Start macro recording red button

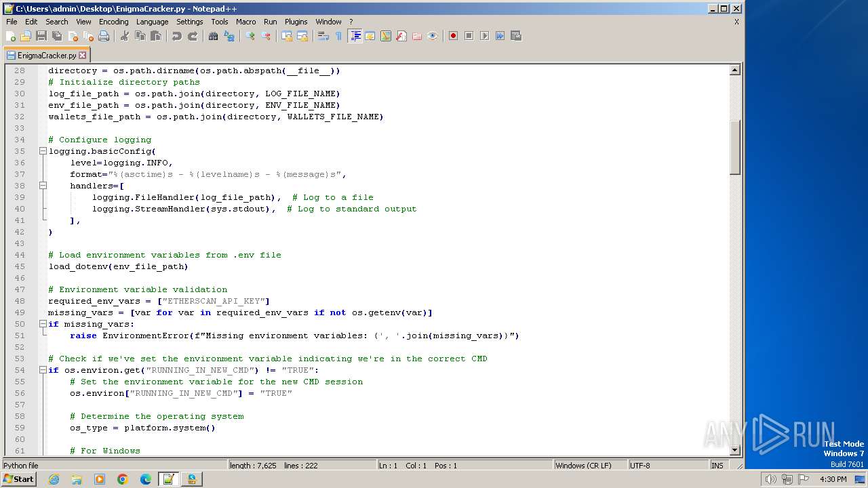(x=453, y=36)
